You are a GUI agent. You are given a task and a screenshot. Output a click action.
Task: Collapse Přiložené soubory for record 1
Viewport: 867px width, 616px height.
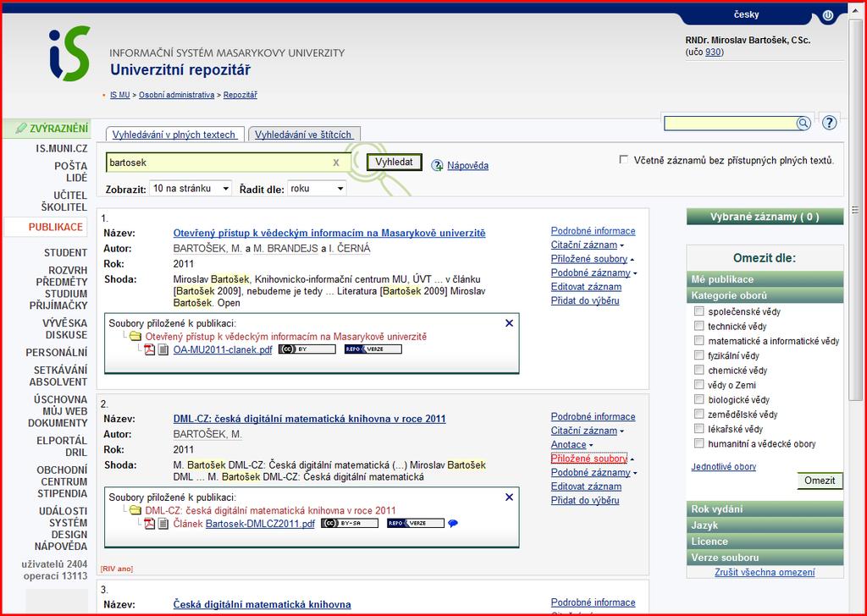click(592, 259)
